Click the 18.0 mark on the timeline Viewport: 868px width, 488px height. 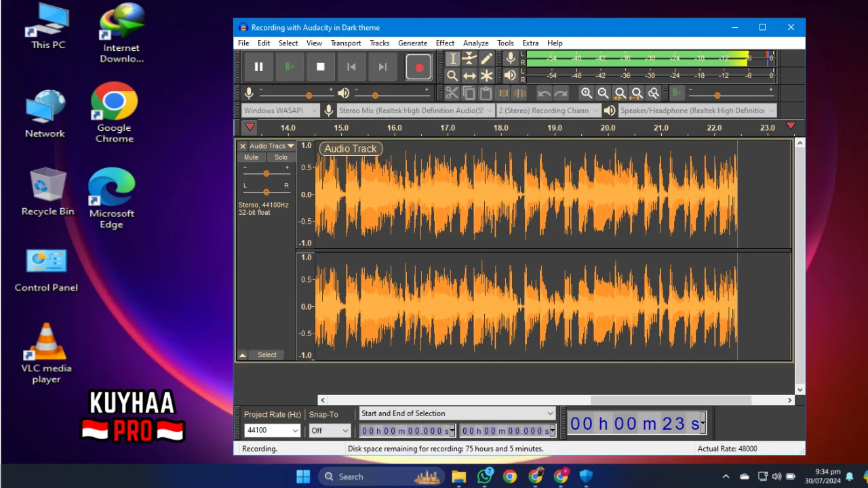pos(501,127)
